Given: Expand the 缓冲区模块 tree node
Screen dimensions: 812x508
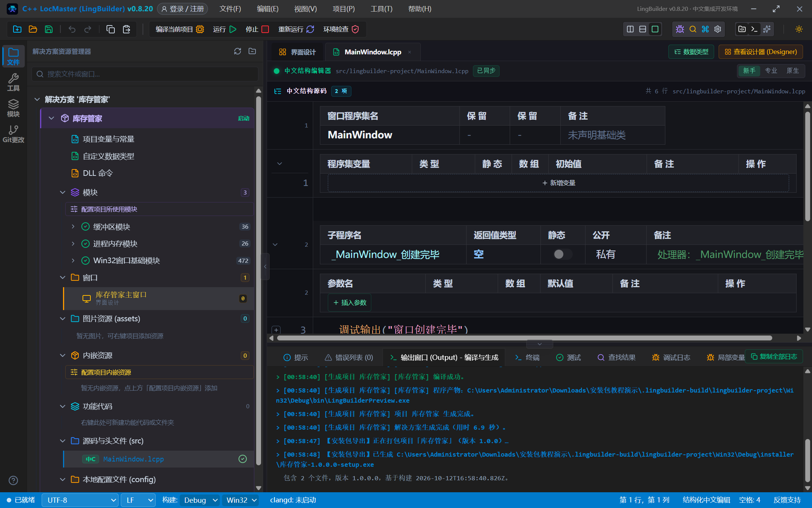Looking at the screenshot, I should pyautogui.click(x=73, y=226).
